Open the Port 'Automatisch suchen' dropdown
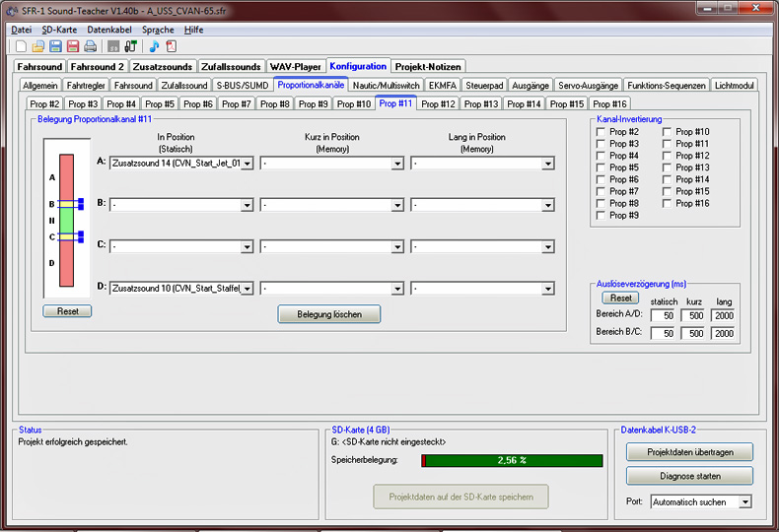 744,502
